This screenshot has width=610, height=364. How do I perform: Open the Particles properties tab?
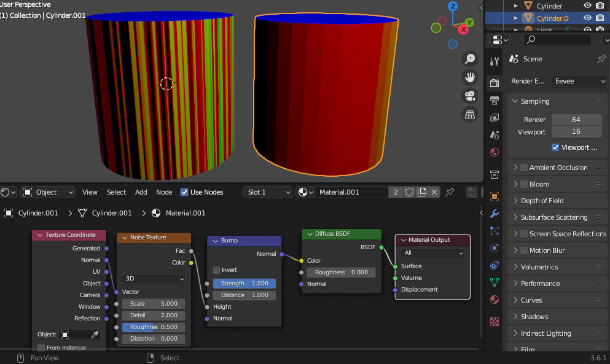[495, 231]
